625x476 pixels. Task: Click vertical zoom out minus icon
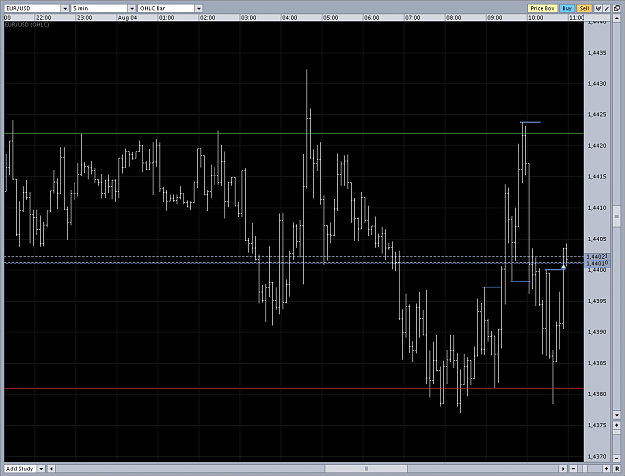[x=617, y=458]
